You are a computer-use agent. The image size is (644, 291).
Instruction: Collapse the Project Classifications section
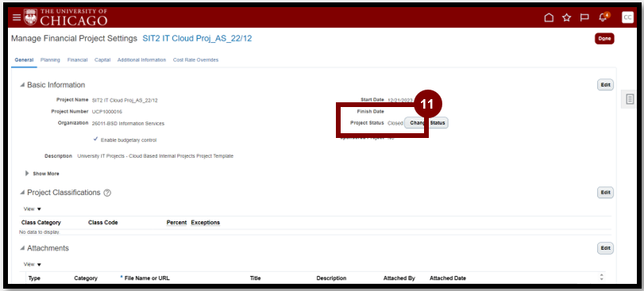tap(22, 193)
